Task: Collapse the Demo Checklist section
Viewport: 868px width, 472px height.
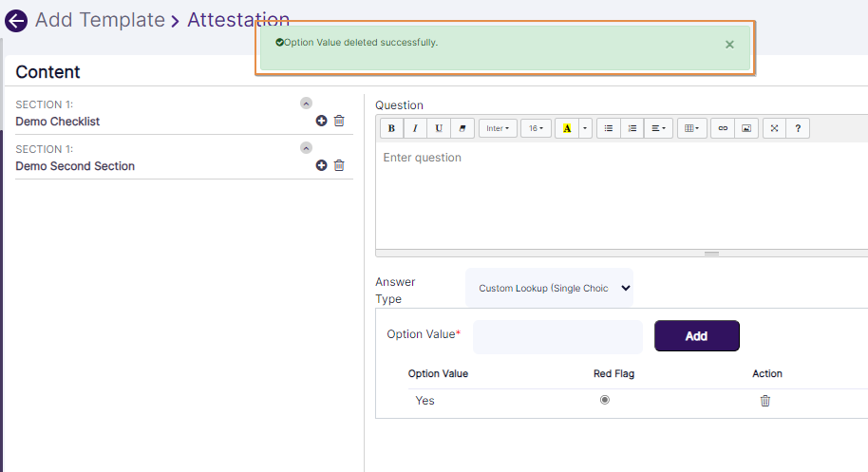Action: (306, 104)
